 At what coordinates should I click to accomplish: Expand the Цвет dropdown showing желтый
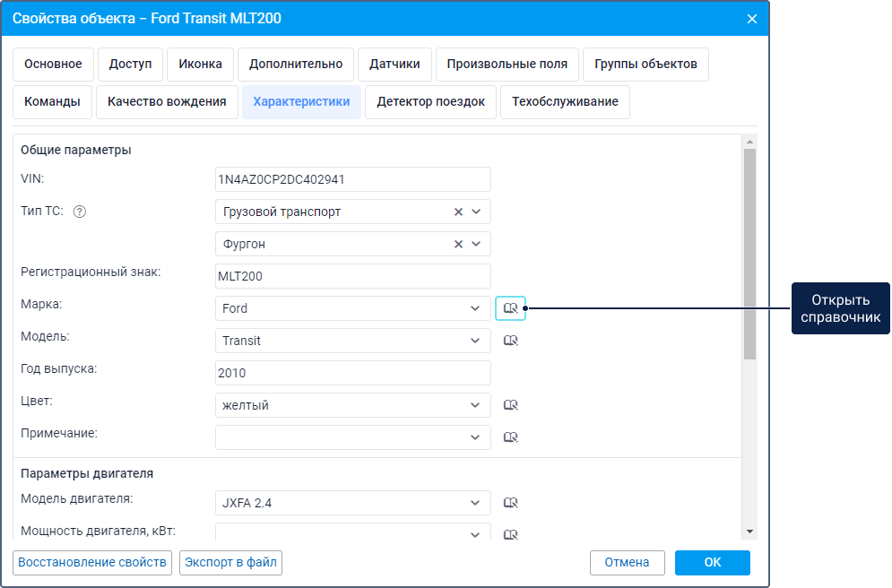475,405
